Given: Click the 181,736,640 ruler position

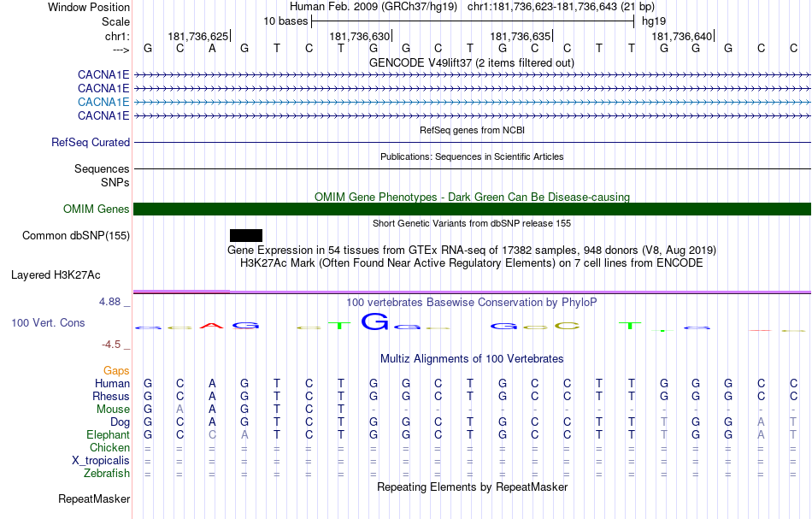Looking at the screenshot, I should tap(682, 36).
